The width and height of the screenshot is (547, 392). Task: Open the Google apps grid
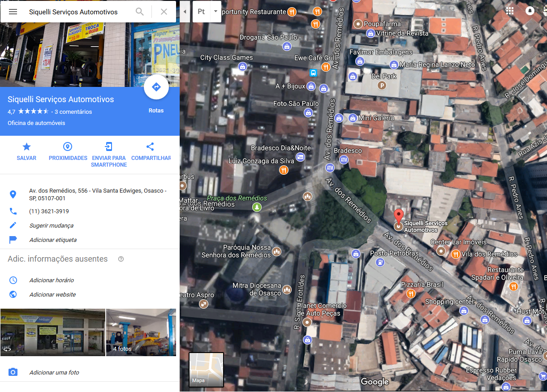[x=510, y=11]
